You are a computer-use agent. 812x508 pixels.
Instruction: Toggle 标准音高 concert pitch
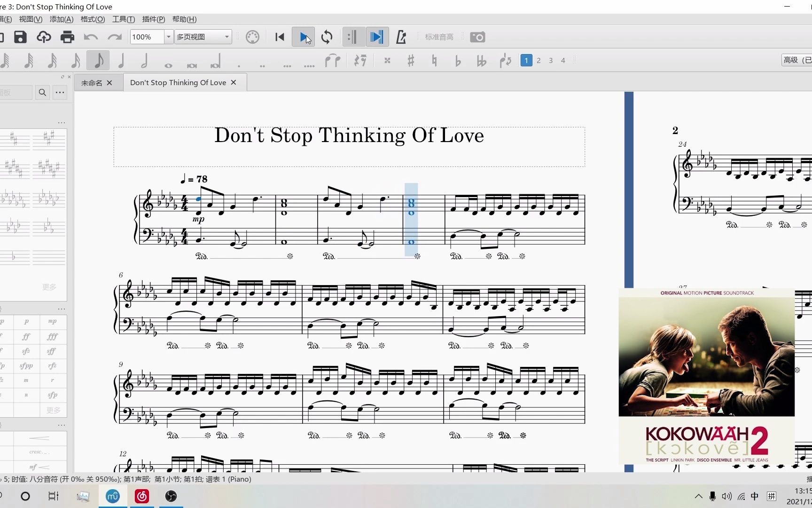(439, 37)
